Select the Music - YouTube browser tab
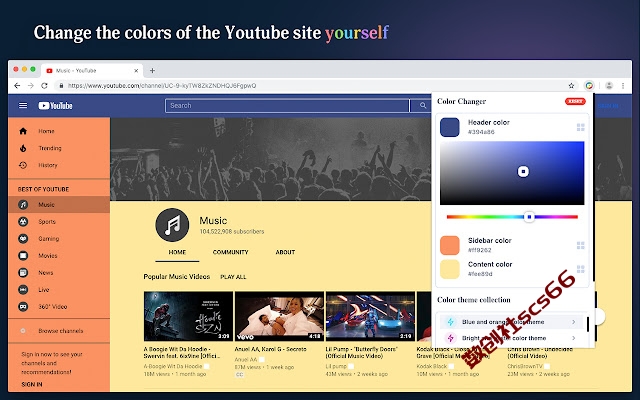The width and height of the screenshot is (640, 400). point(92,71)
